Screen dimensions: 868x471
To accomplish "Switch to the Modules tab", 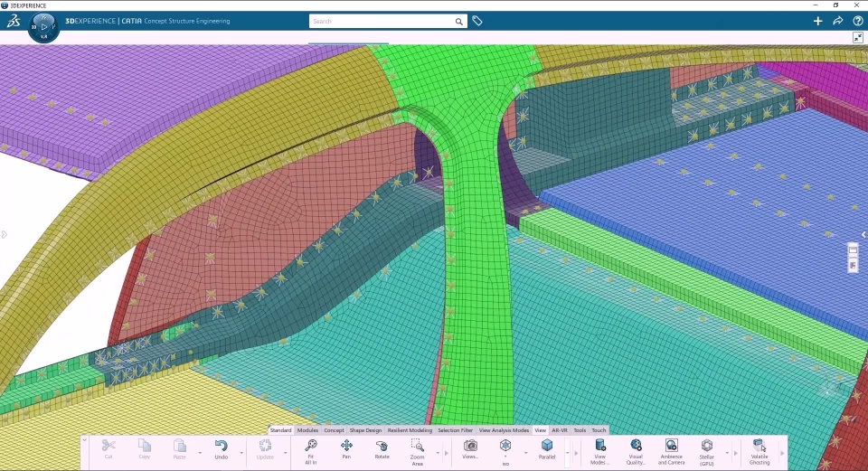I will point(307,430).
